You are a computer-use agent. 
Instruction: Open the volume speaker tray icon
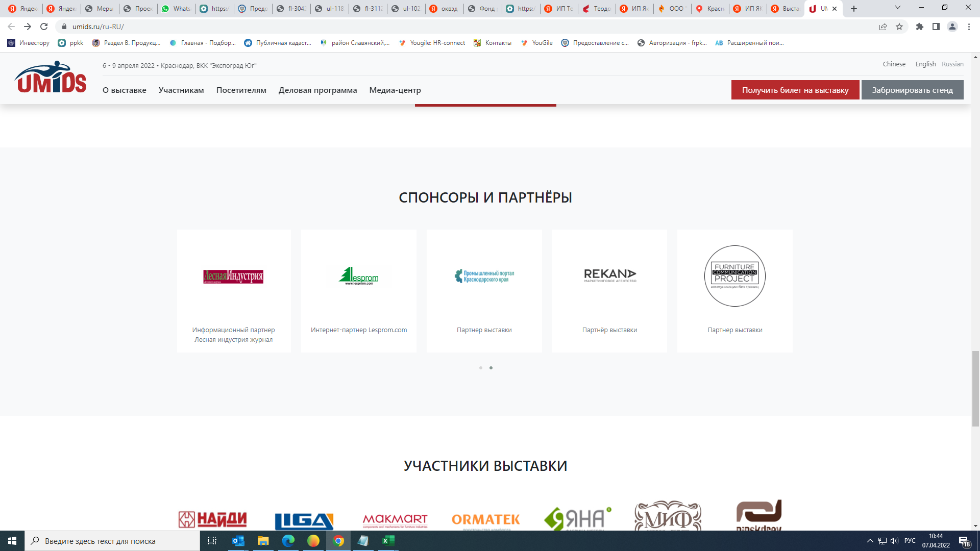coord(894,541)
